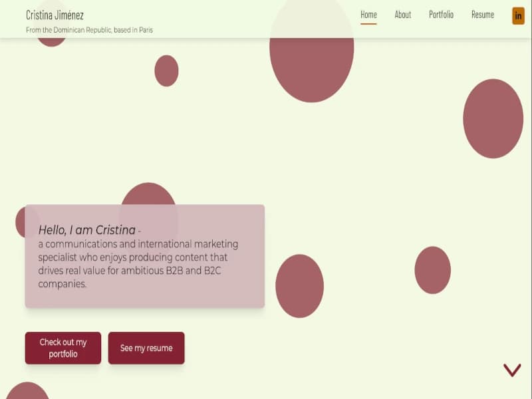Open the LinkedIn profile icon

tap(518, 16)
